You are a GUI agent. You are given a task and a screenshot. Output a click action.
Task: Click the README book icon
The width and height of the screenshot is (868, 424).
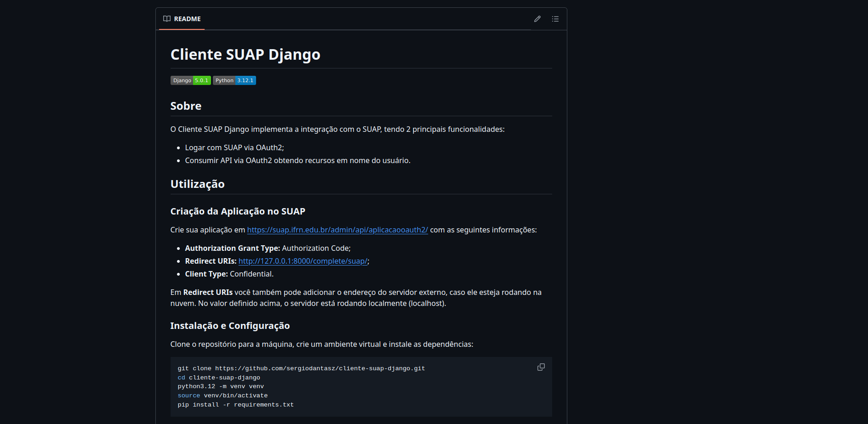(x=166, y=19)
